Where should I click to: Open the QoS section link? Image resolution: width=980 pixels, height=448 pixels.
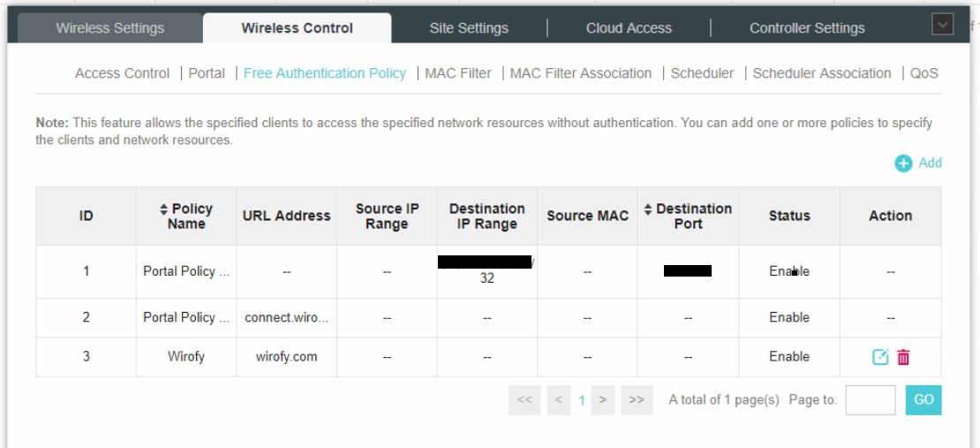(924, 73)
